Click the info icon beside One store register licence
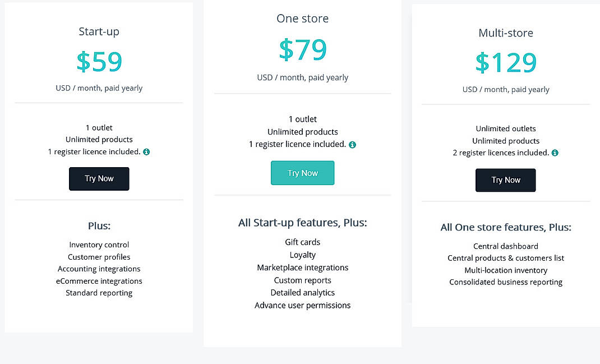Viewport: 600px width, 364px height. (352, 144)
